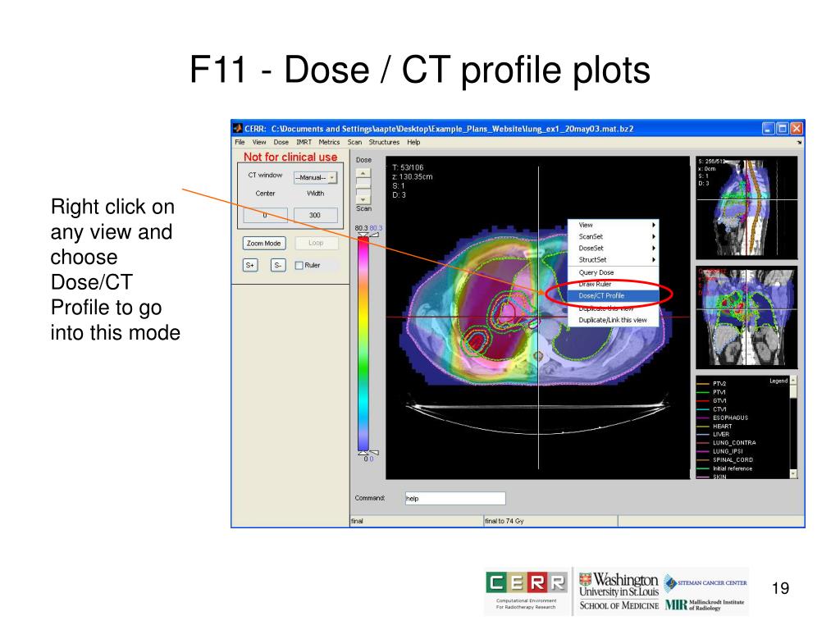Click GTV1 in the legend
The image size is (840, 630).
coord(719,401)
